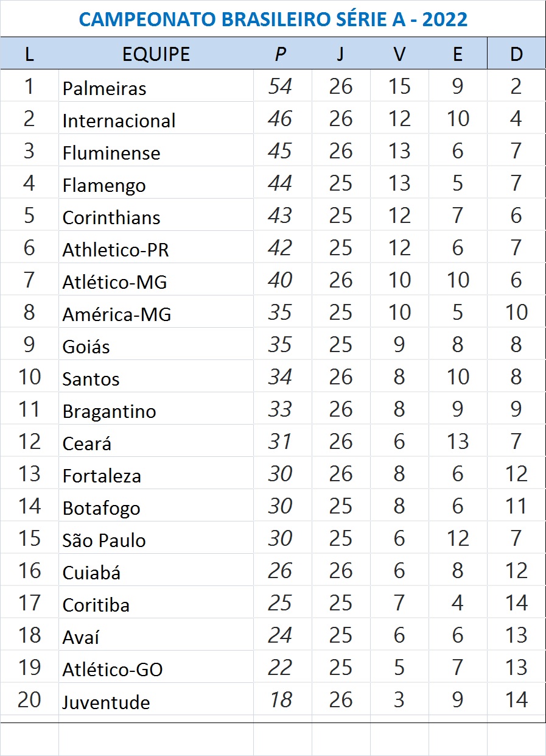Click the Botafogo team cell
546x756 pixels.
pos(156,506)
